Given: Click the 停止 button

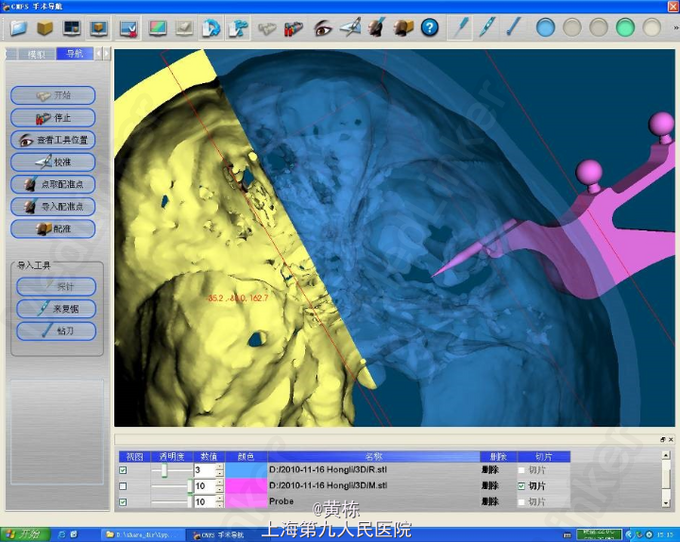Looking at the screenshot, I should tap(54, 118).
